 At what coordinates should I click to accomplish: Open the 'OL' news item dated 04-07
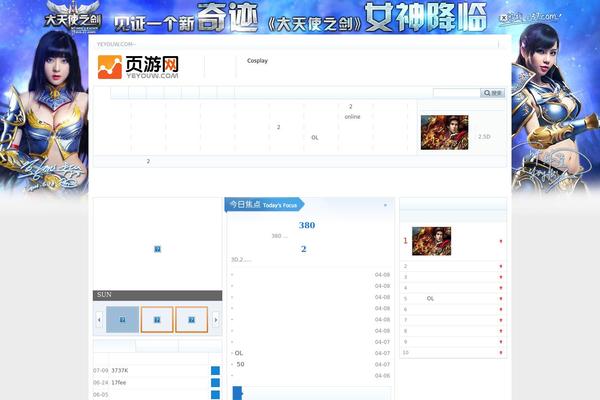[x=238, y=353]
